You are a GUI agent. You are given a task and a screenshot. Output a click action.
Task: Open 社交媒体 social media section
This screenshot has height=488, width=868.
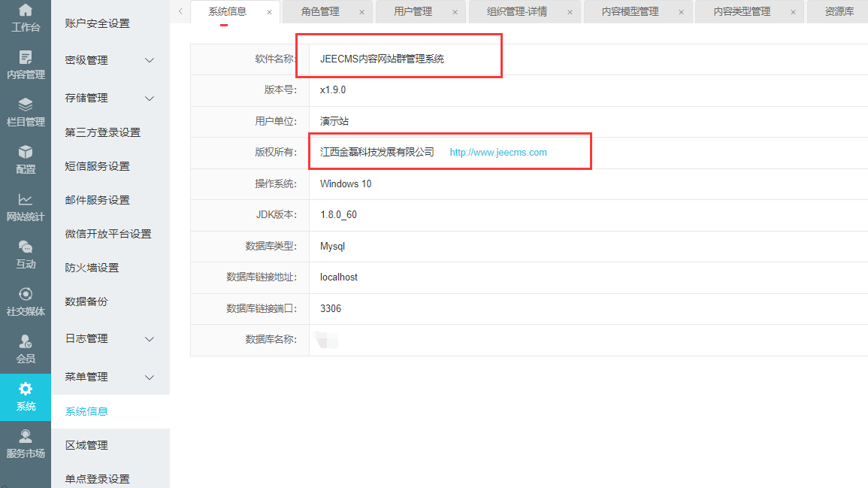tap(26, 302)
